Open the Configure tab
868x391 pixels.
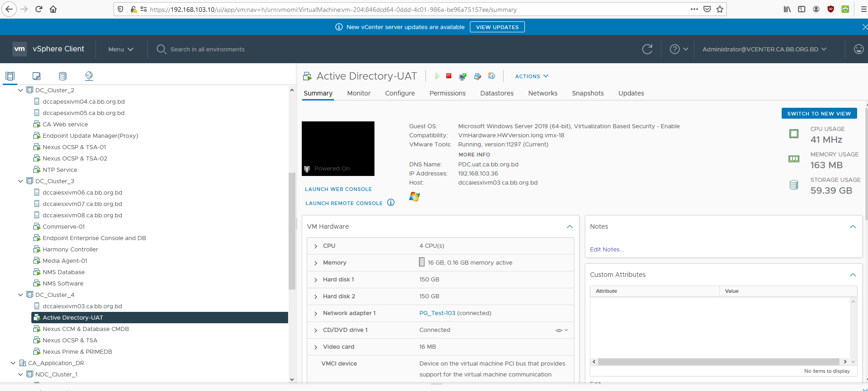[400, 93]
